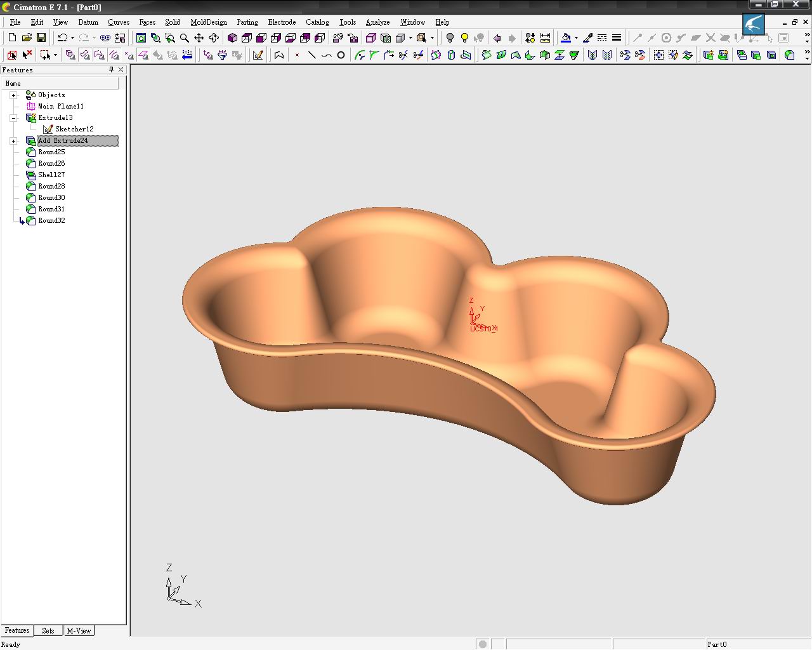The height and width of the screenshot is (650, 812).
Task: Create a new file icon
Action: [x=12, y=38]
